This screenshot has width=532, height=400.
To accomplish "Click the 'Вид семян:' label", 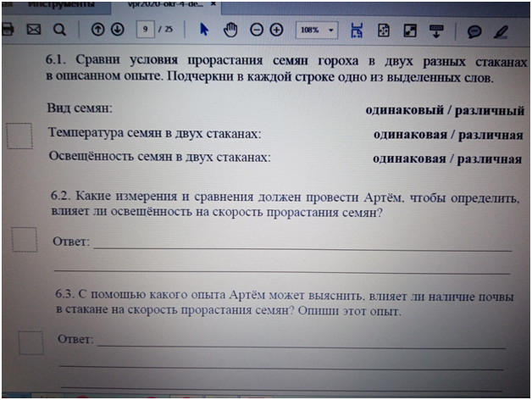I will coord(80,108).
